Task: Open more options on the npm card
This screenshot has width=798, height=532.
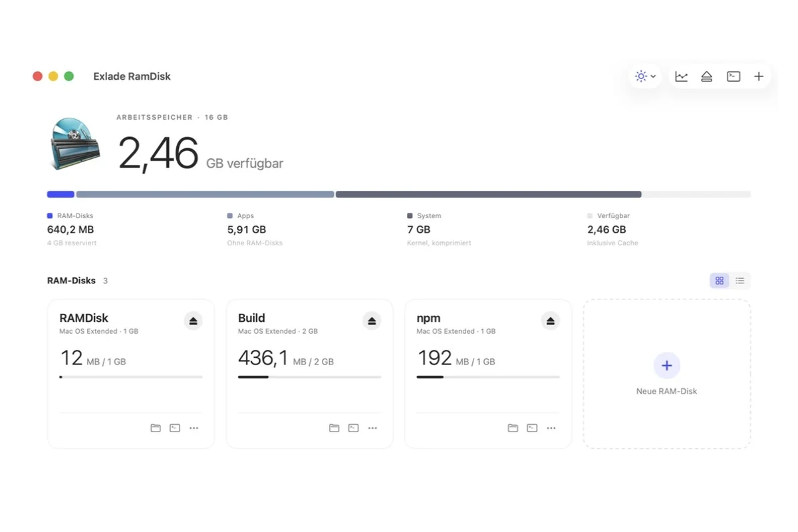Action: tap(551, 428)
